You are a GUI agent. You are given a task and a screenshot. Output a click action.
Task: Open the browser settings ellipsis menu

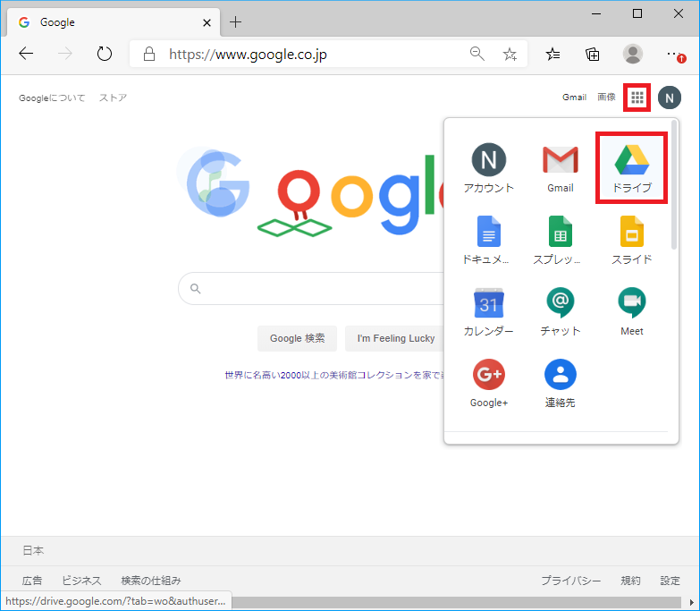674,54
